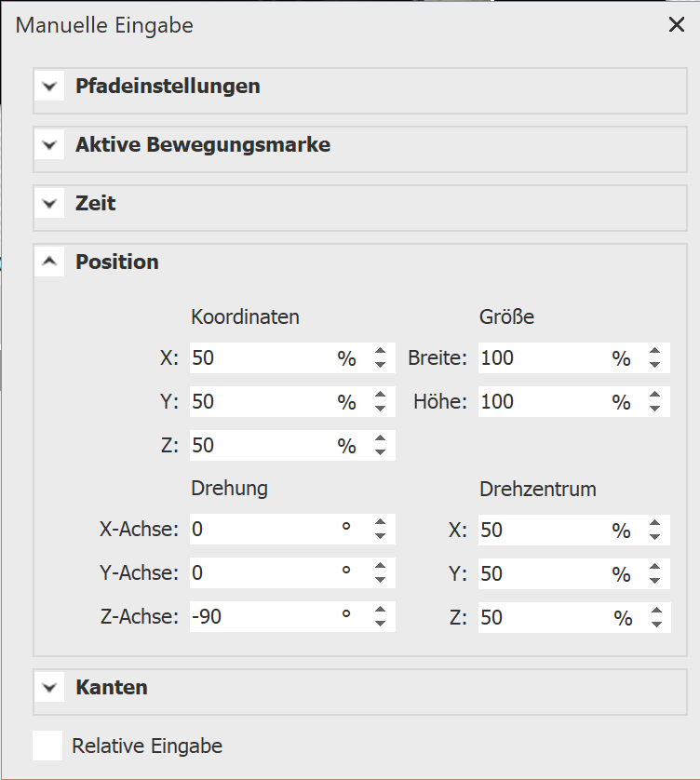Image resolution: width=700 pixels, height=780 pixels.
Task: Decrease Drehzentrum X value with down arrow
Action: point(655,537)
